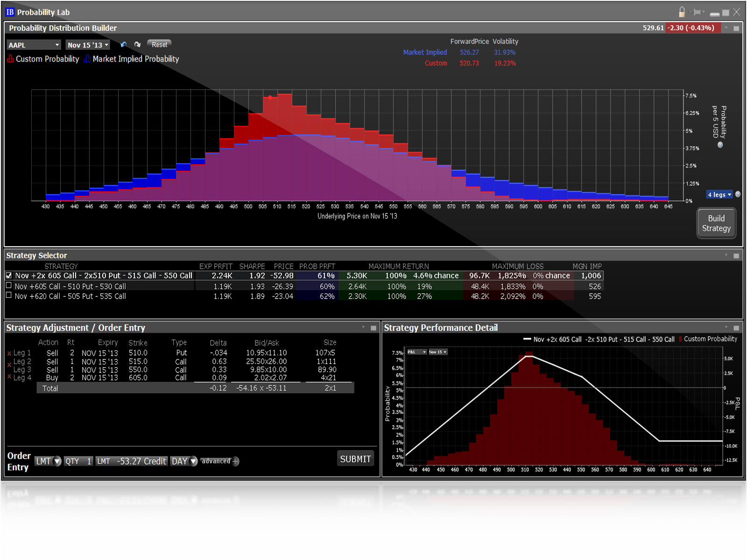Click the IB logo icon
Image resolution: width=747 pixels, height=560 pixels.
[x=10, y=12]
